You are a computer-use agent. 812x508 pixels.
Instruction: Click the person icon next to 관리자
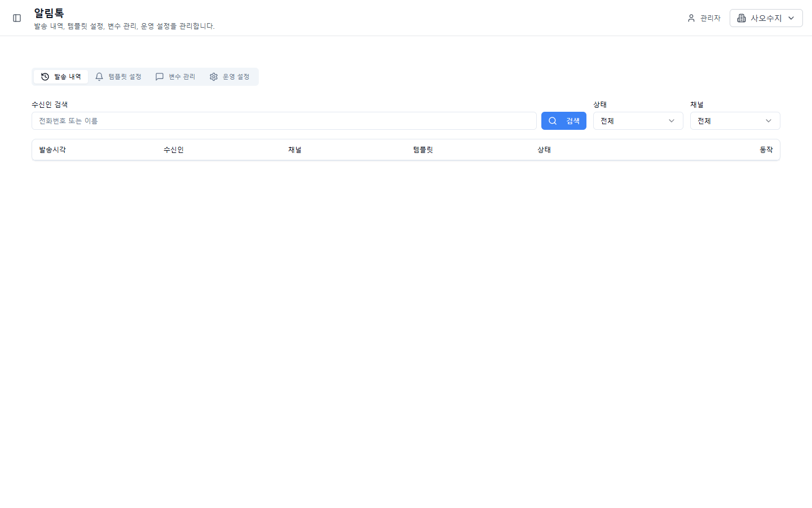coord(691,17)
